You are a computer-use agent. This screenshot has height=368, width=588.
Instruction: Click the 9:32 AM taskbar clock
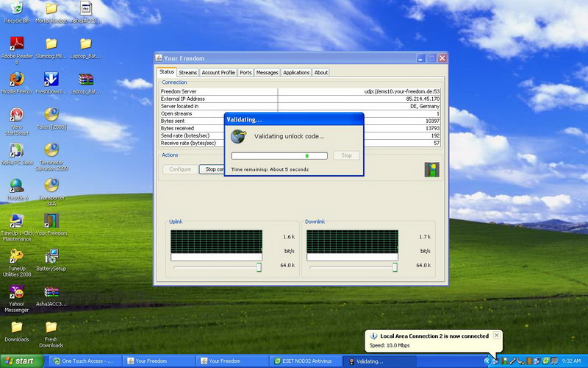[571, 361]
